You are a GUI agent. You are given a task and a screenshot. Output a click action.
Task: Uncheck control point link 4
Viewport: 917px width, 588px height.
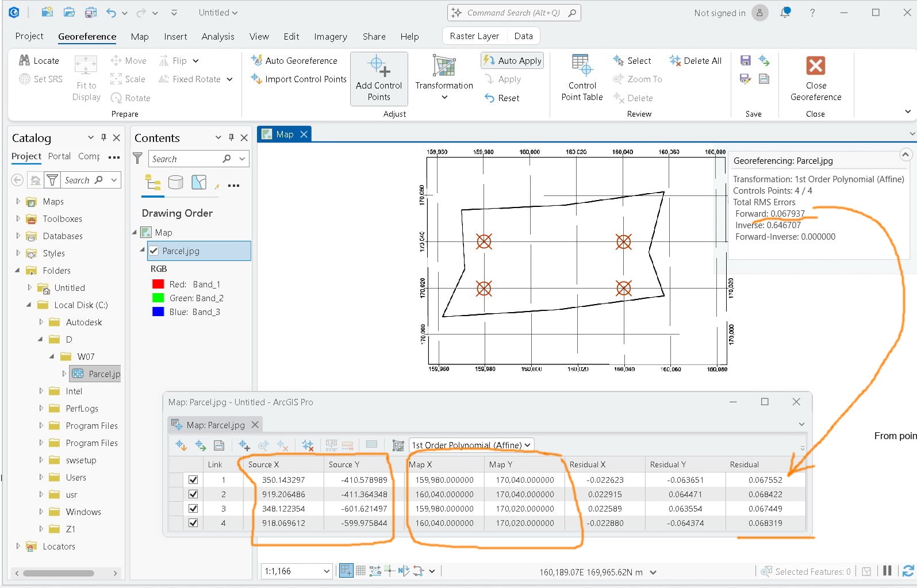193,522
